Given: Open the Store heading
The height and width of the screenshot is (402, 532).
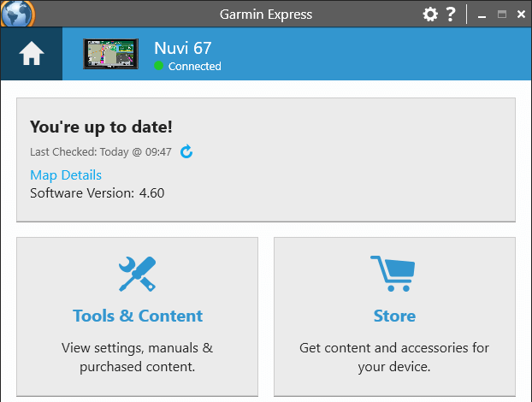Looking at the screenshot, I should pyautogui.click(x=394, y=316).
